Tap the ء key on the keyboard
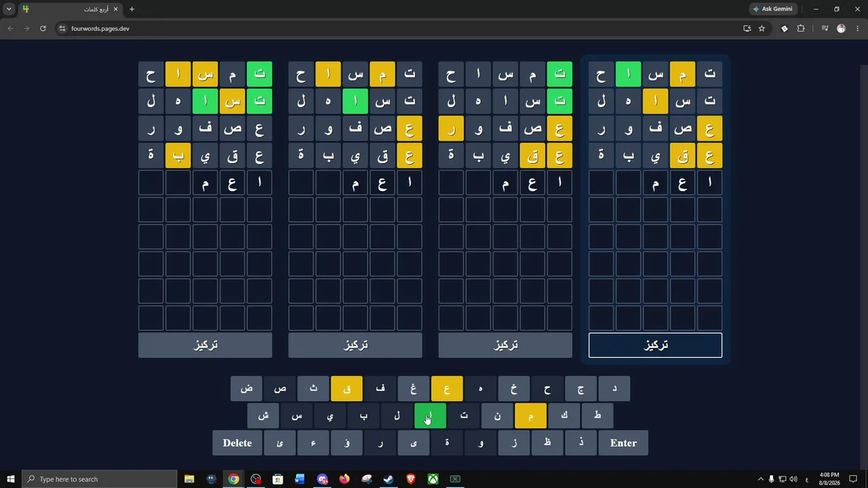The height and width of the screenshot is (488, 868). (x=313, y=443)
